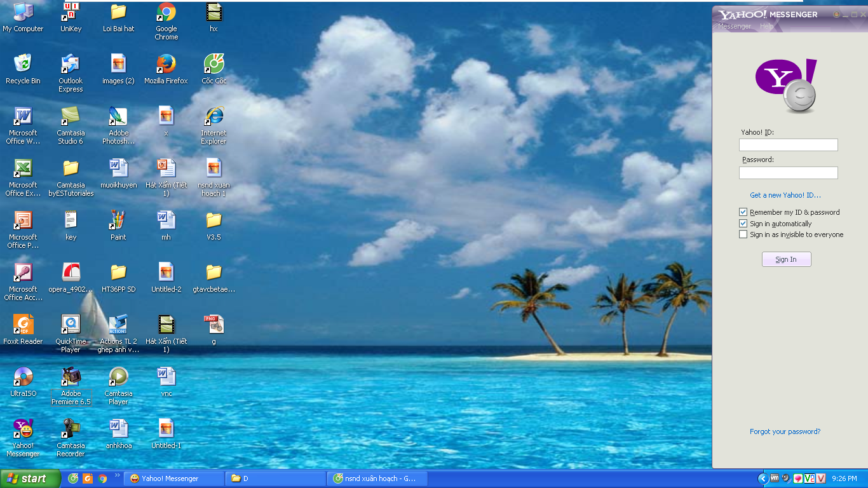Image resolution: width=868 pixels, height=488 pixels.
Task: Click the Sign In button
Action: (x=786, y=259)
